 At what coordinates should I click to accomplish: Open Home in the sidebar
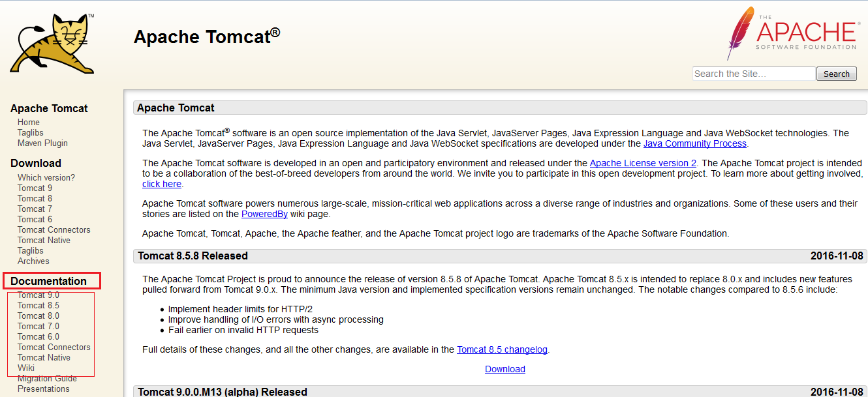click(29, 123)
